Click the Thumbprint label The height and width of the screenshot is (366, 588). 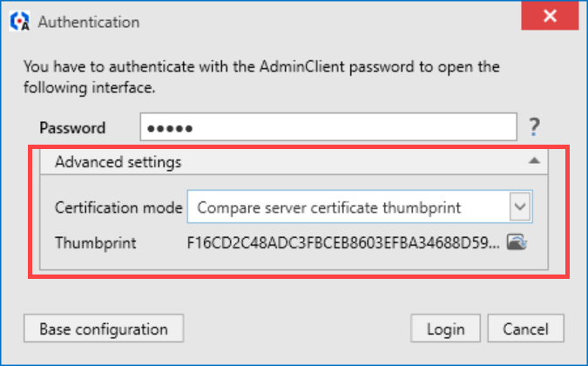pos(96,243)
